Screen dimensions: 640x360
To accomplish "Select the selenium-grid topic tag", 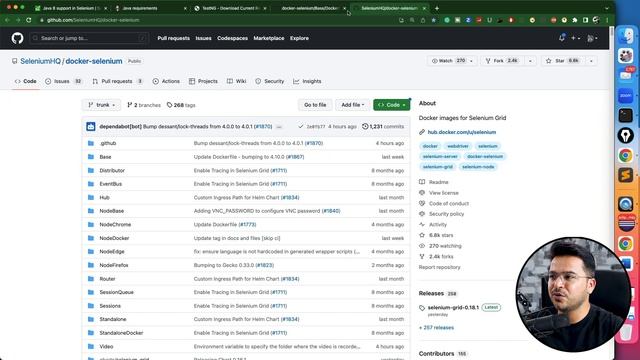I will pyautogui.click(x=438, y=167).
